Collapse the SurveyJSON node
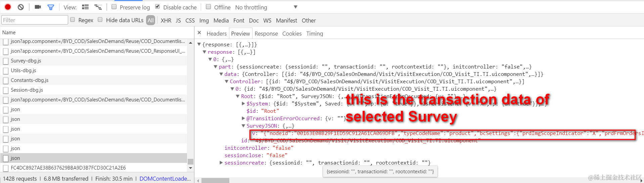Image resolution: width=644 pixels, height=183 pixels. pos(243,126)
